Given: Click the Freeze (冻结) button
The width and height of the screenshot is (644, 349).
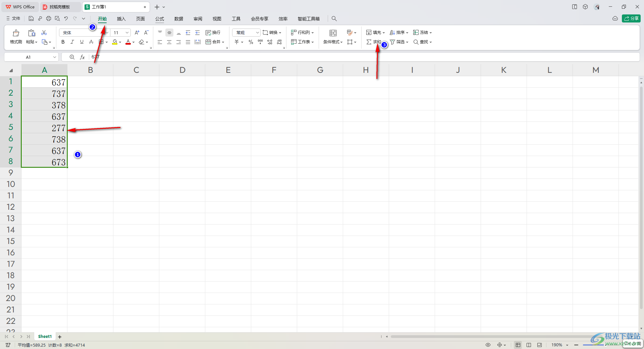Looking at the screenshot, I should (x=423, y=33).
